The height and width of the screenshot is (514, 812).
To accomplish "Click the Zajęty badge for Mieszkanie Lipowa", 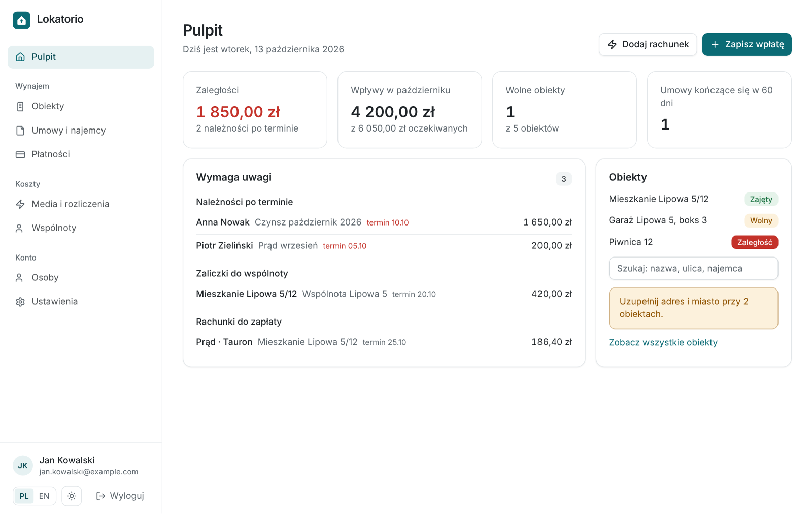I will pyautogui.click(x=761, y=199).
